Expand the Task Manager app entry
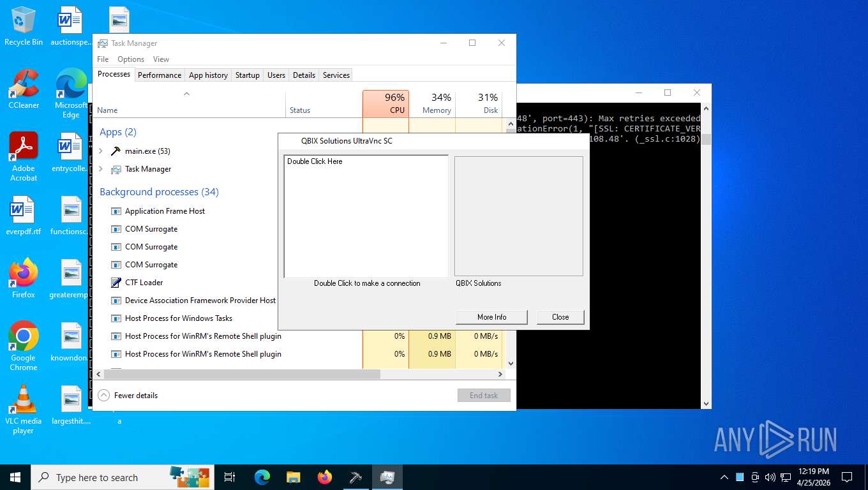The width and height of the screenshot is (868, 490). click(101, 169)
